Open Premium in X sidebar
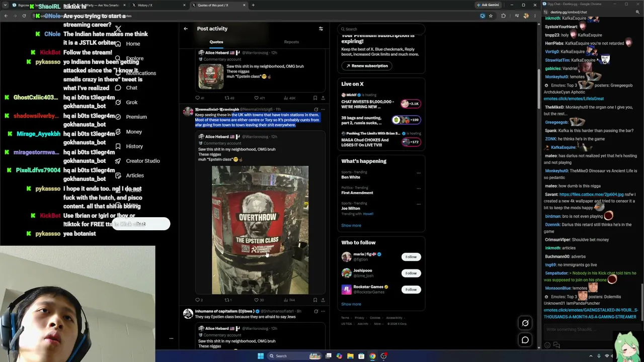 pos(131,117)
